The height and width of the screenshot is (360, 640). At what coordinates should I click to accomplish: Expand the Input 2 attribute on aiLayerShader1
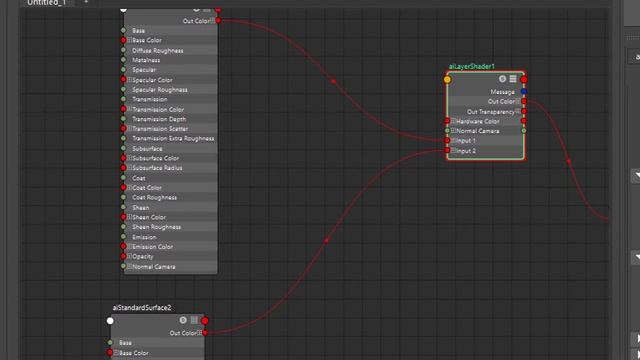coord(453,150)
